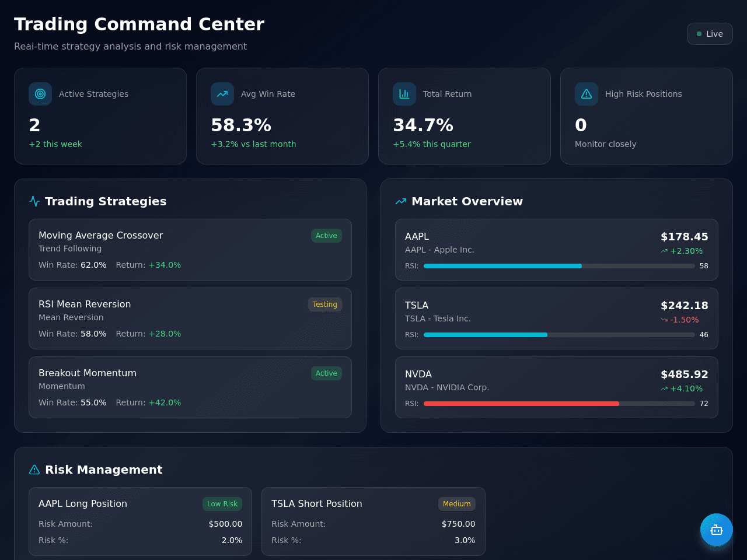The width and height of the screenshot is (747, 560).
Task: Click the Testing badge on RSI Mean Reversion
Action: click(x=325, y=304)
